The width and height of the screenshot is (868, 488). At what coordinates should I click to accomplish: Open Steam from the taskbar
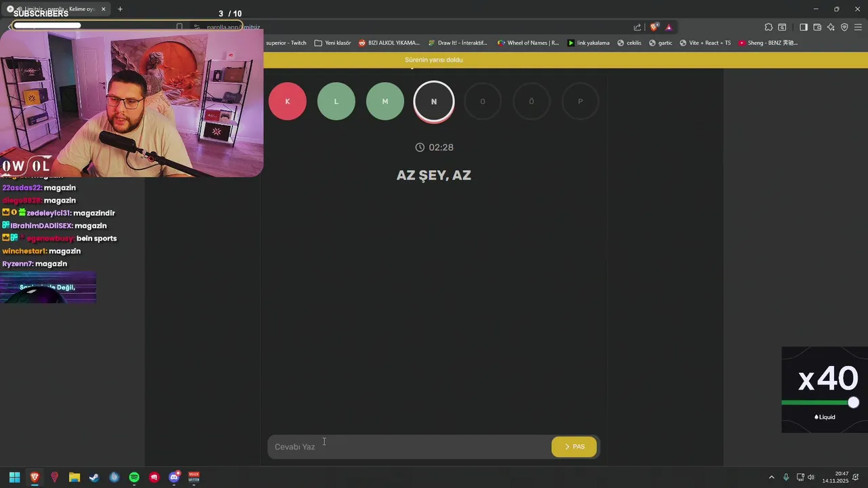(x=94, y=477)
